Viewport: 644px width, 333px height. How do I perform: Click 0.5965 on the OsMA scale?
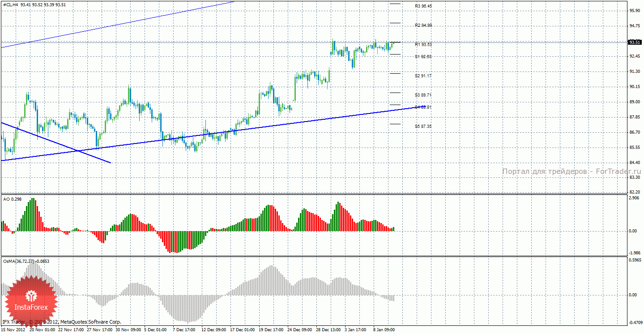(x=635, y=260)
